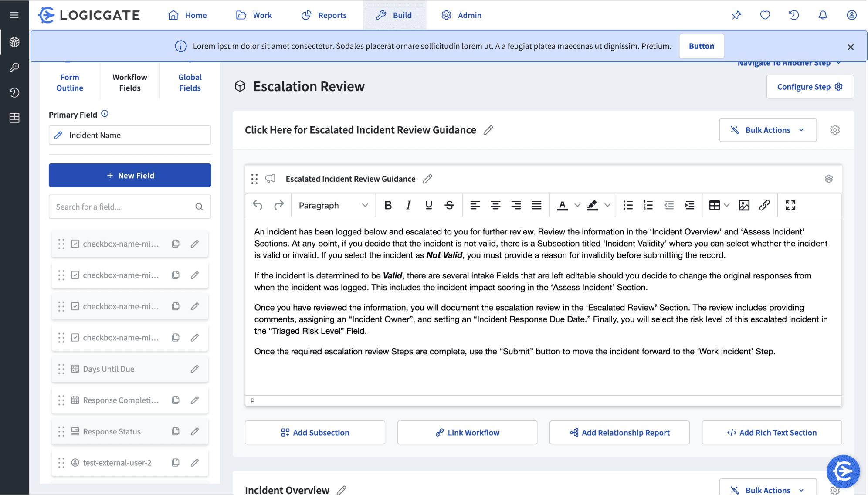Screen dimensions: 868x495
Task: Click the insert image icon
Action: coord(744,205)
